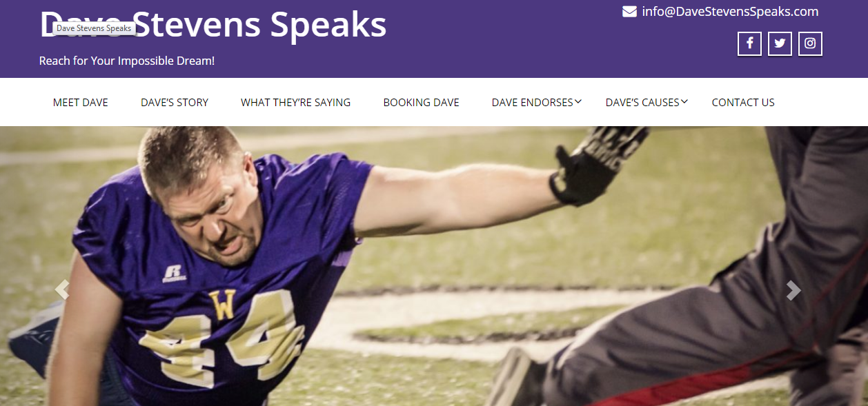Image resolution: width=868 pixels, height=406 pixels.
Task: Open the Meet Dave menu item
Action: pyautogui.click(x=81, y=102)
